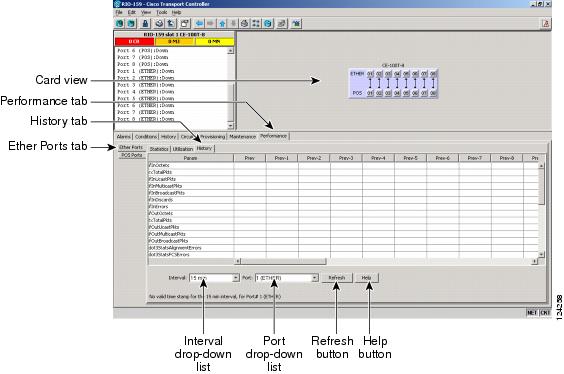
Task: Click the blue back arrow icon
Action: coord(199,24)
